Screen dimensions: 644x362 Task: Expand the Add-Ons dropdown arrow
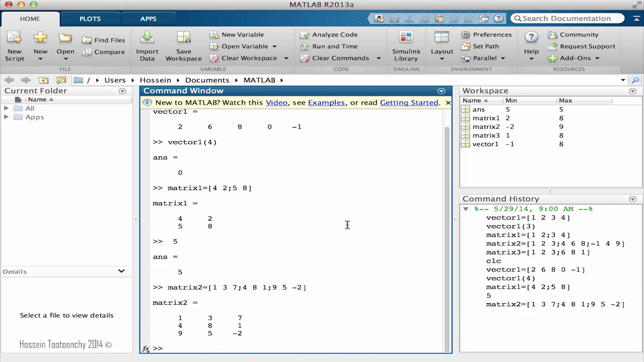coord(597,58)
